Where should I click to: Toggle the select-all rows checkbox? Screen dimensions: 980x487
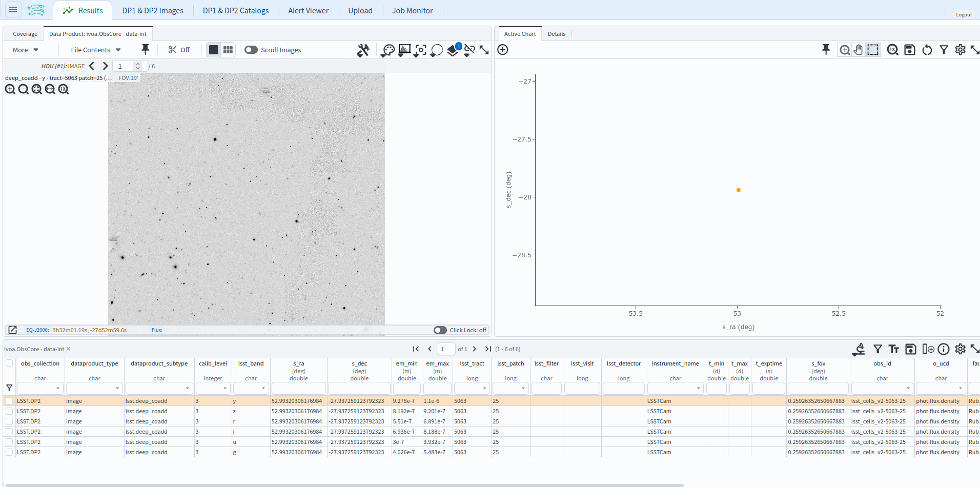[x=9, y=363]
